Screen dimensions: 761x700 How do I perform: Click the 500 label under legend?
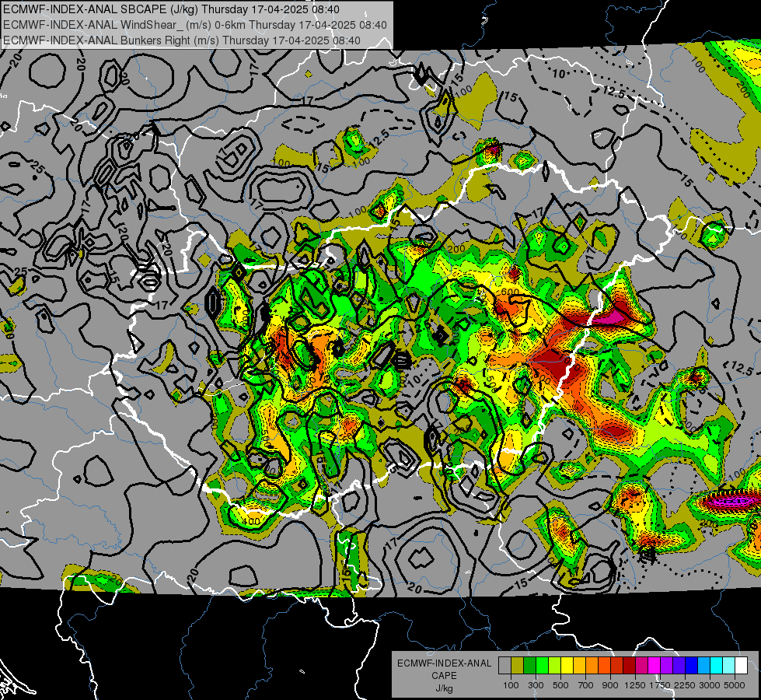pyautogui.click(x=560, y=685)
